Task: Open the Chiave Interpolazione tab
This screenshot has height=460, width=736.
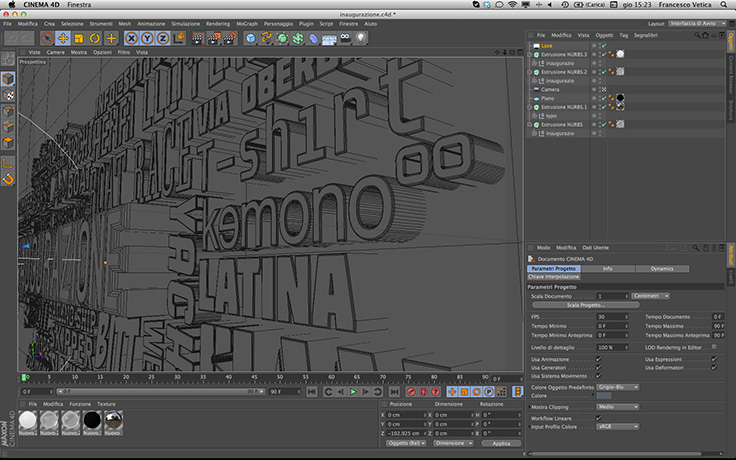Action: click(554, 276)
